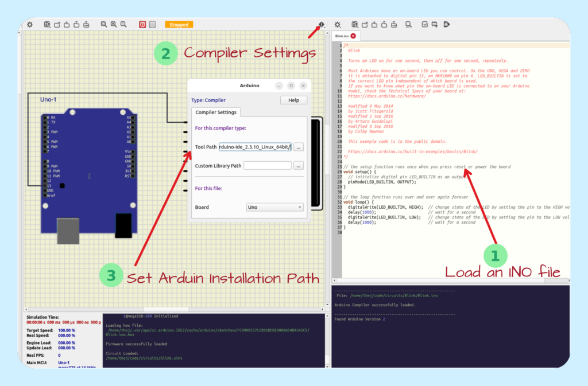This screenshot has height=386, width=588.
Task: Select the Uno-1 board label
Action: coord(48,100)
